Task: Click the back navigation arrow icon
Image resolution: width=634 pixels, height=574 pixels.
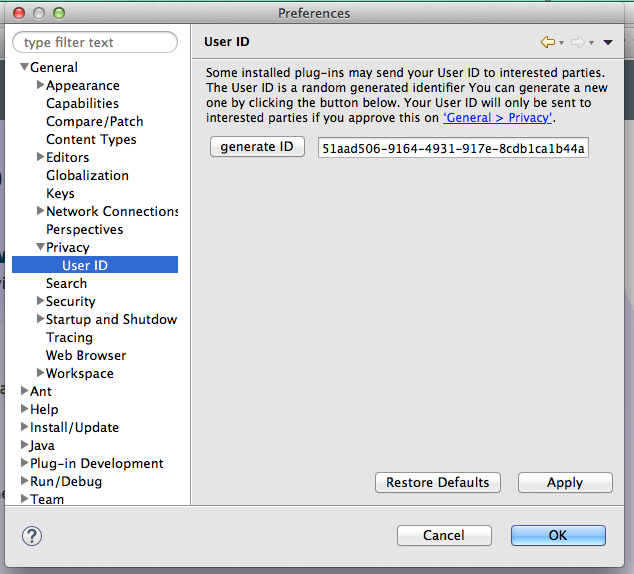Action: (x=548, y=42)
